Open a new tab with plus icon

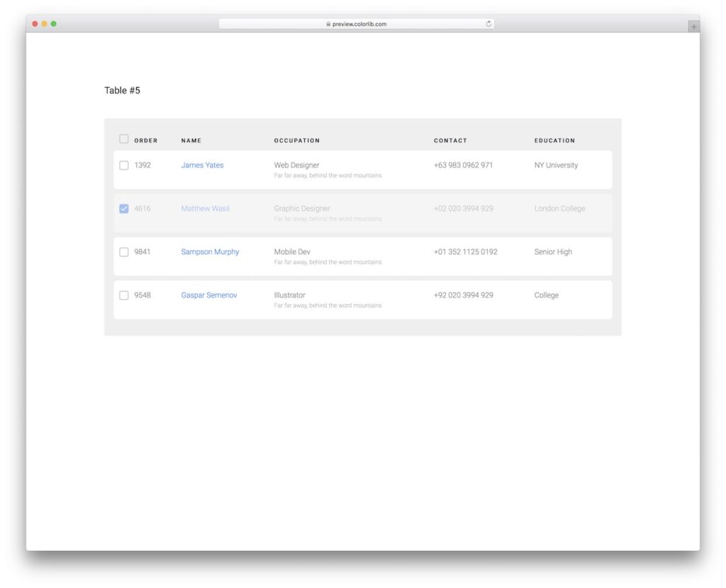[x=693, y=27]
